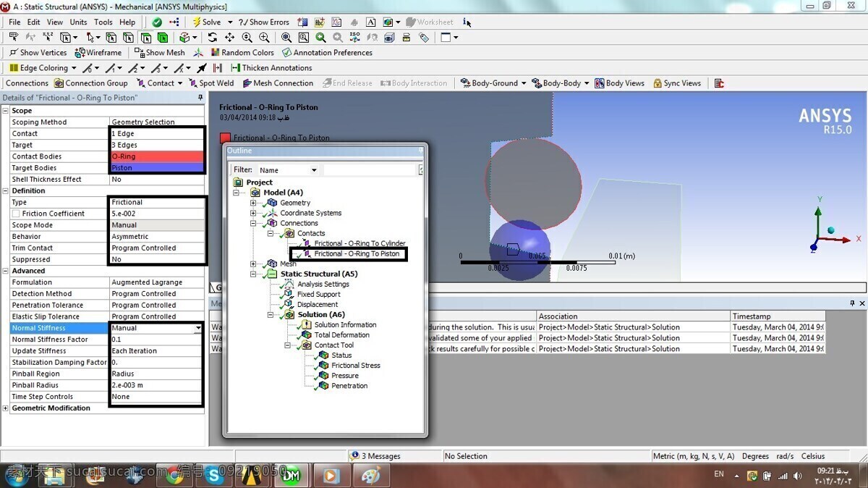Viewport: 868px width, 488px height.
Task: Click the Mesh Connection tool
Action: [278, 83]
